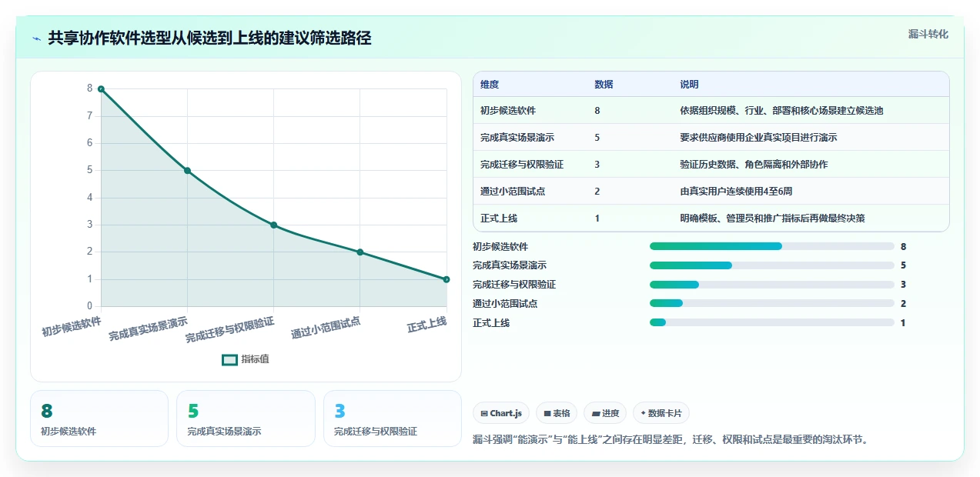980x477 pixels.
Task: Click the 初步候选软件 progress label
Action: tap(500, 246)
